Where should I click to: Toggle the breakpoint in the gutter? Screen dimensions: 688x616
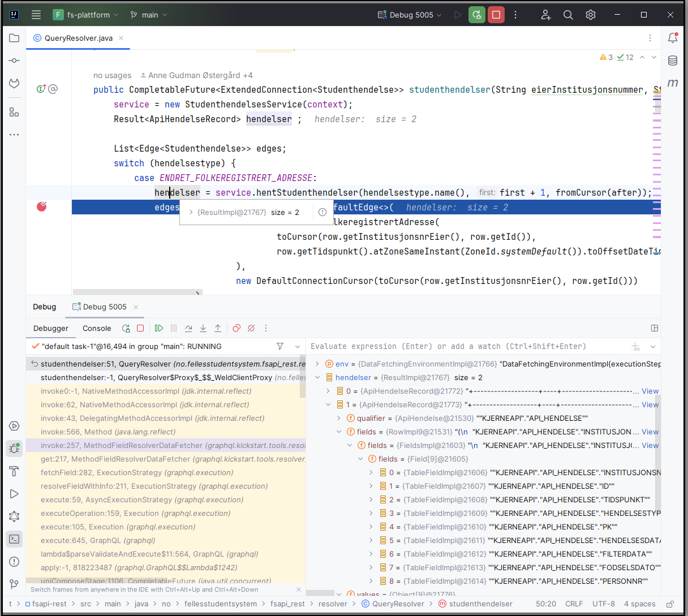pos(41,206)
